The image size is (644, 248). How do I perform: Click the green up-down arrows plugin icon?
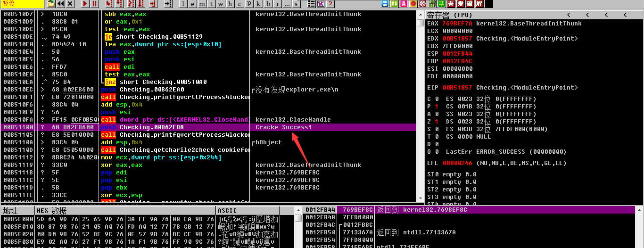394,4
